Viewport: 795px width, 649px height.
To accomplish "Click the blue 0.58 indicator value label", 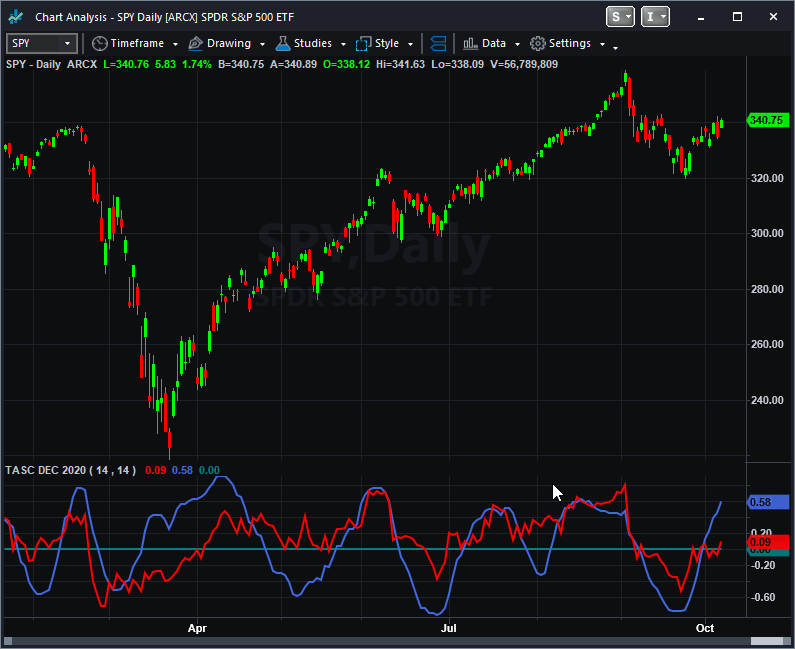I will coord(768,502).
